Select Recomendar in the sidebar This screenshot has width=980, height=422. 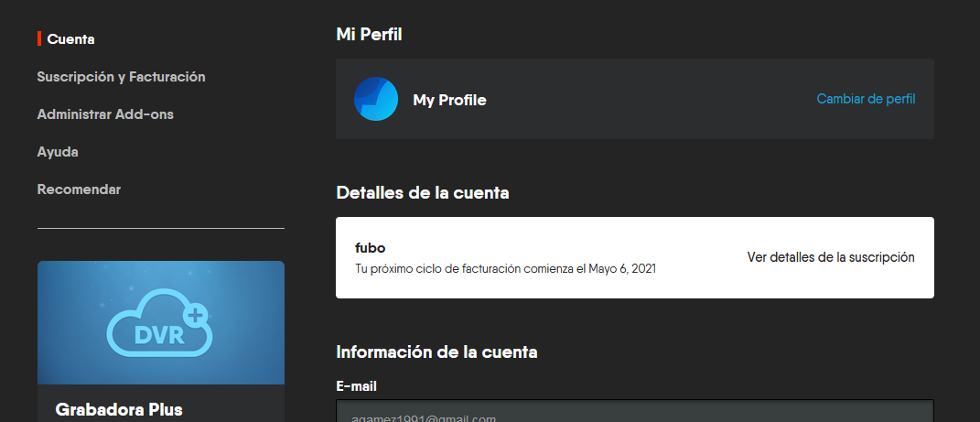point(79,189)
